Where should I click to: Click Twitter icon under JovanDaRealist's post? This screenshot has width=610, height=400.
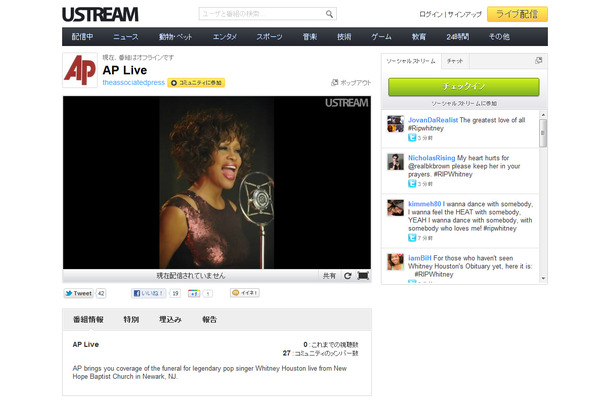[x=412, y=138]
